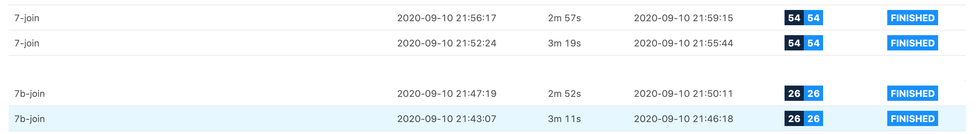Click the FINISHED badge for job ending 21:59:15

(x=912, y=18)
